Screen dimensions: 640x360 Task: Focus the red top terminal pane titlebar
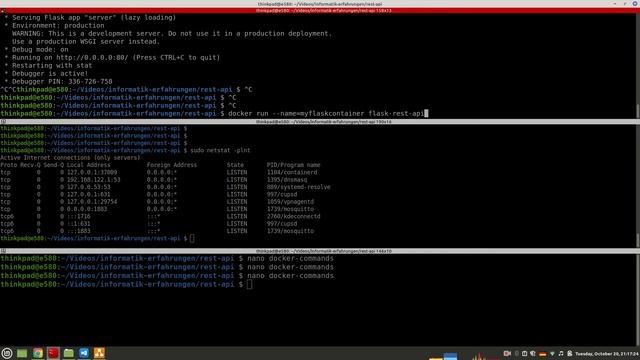(x=320, y=11)
